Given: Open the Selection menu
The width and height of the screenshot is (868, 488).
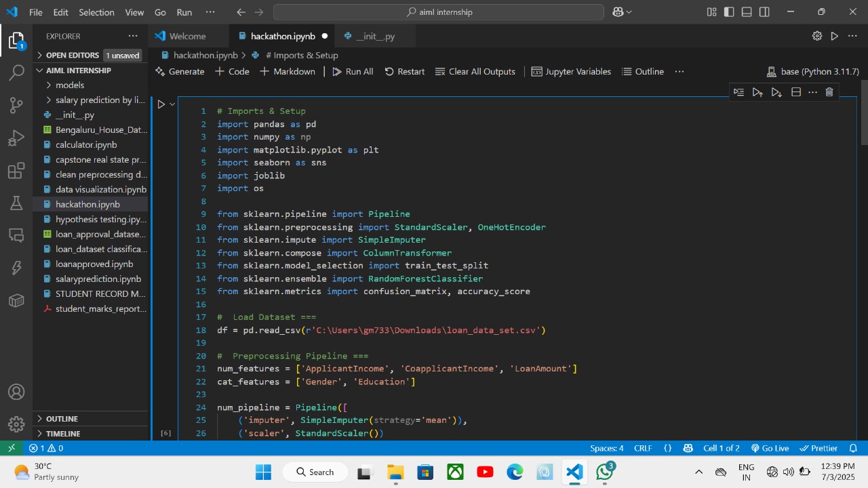Looking at the screenshot, I should [96, 12].
